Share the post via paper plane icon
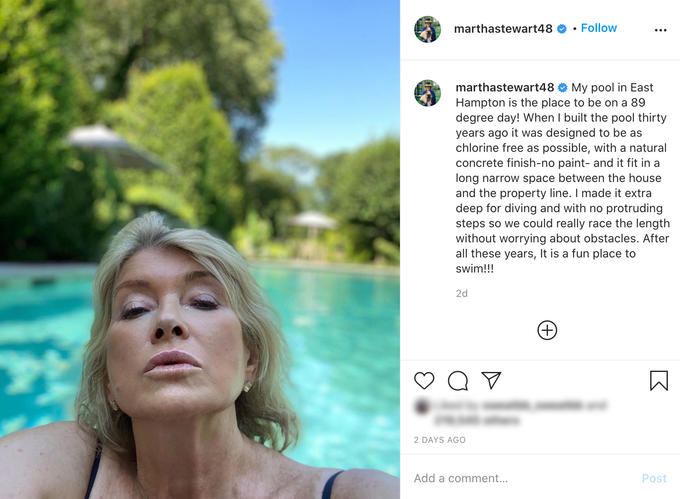Image resolution: width=680 pixels, height=499 pixels. pos(491,380)
